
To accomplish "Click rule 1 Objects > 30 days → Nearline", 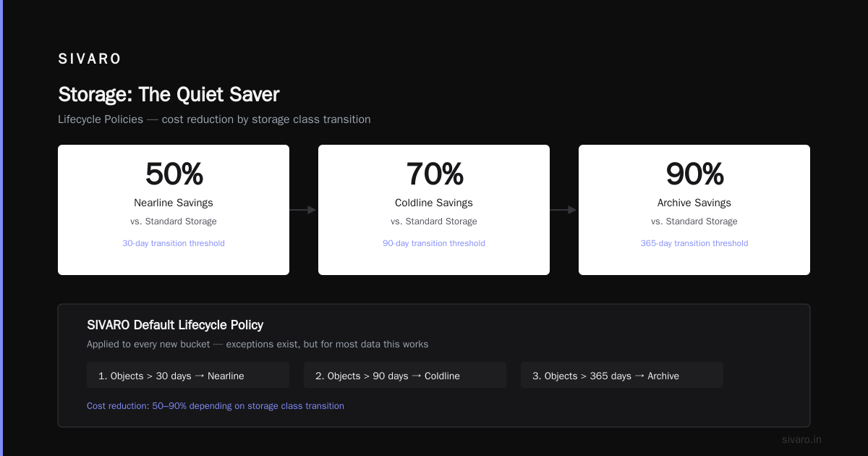I will pos(188,376).
